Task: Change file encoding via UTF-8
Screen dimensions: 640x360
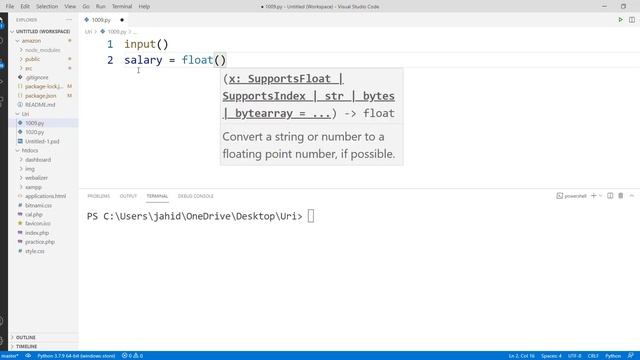Action: (x=575, y=356)
